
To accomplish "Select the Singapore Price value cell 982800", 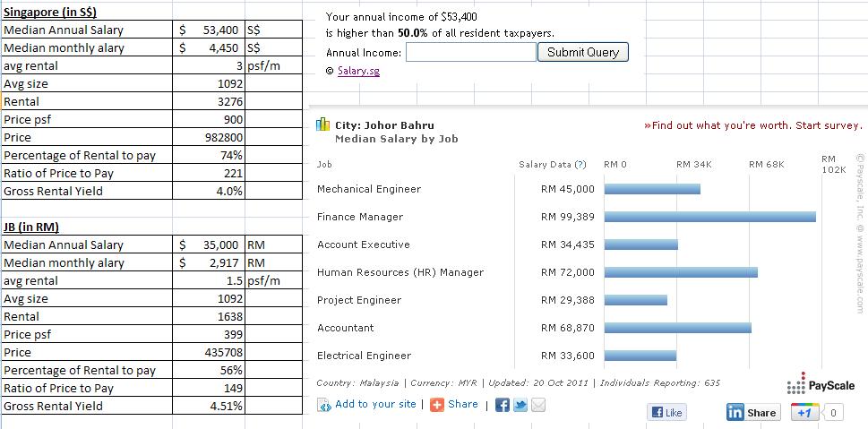I will (x=211, y=137).
